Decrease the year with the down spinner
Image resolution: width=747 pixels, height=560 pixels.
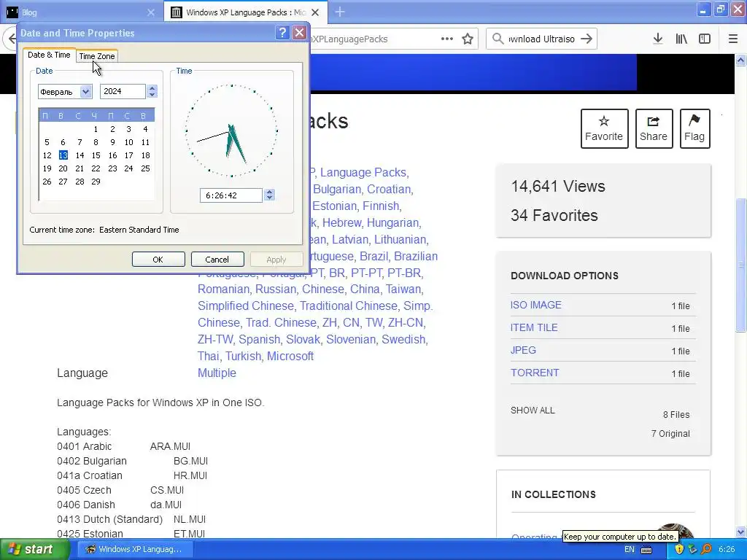coord(152,95)
